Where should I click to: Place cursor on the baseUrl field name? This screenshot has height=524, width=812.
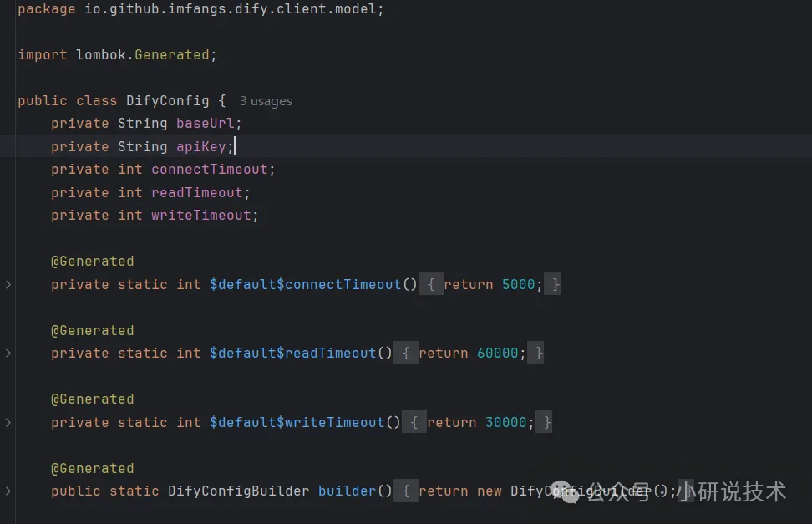pyautogui.click(x=206, y=123)
